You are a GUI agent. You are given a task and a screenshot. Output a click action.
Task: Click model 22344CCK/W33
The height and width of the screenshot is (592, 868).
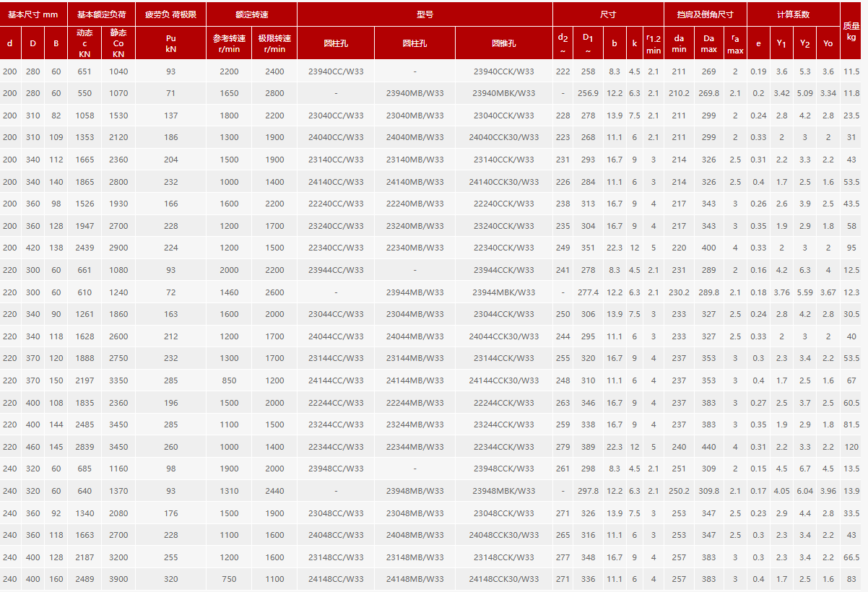pos(504,447)
